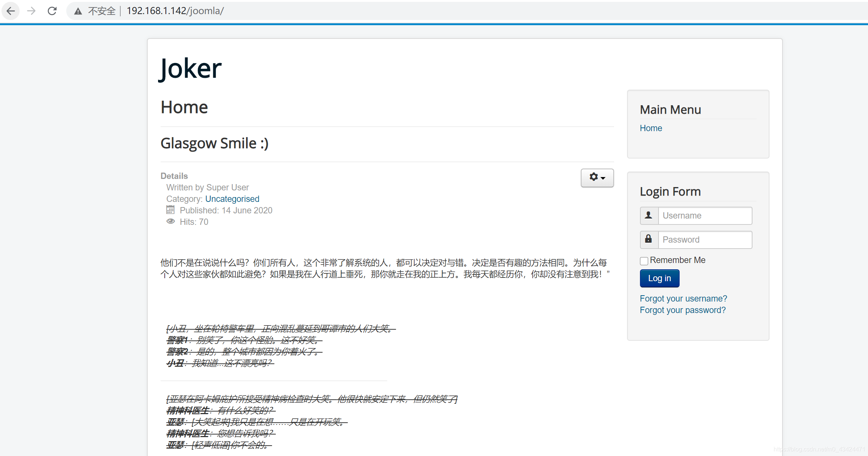Click the lock icon beside Password field

coord(649,239)
